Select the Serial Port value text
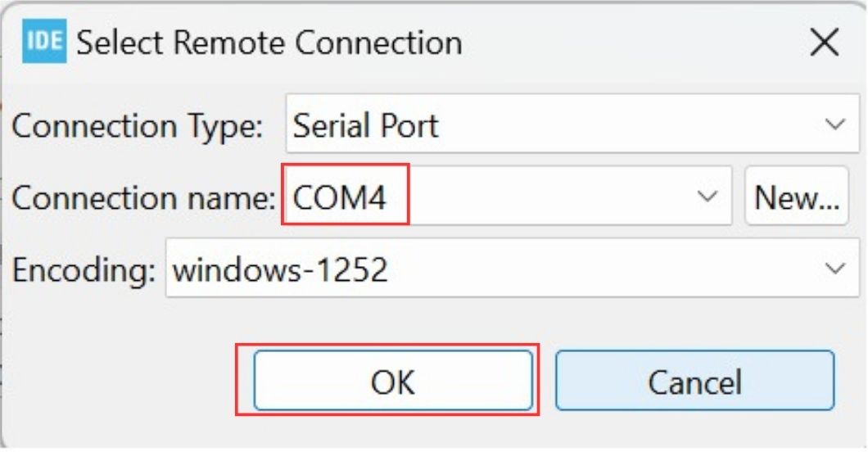 (x=365, y=125)
